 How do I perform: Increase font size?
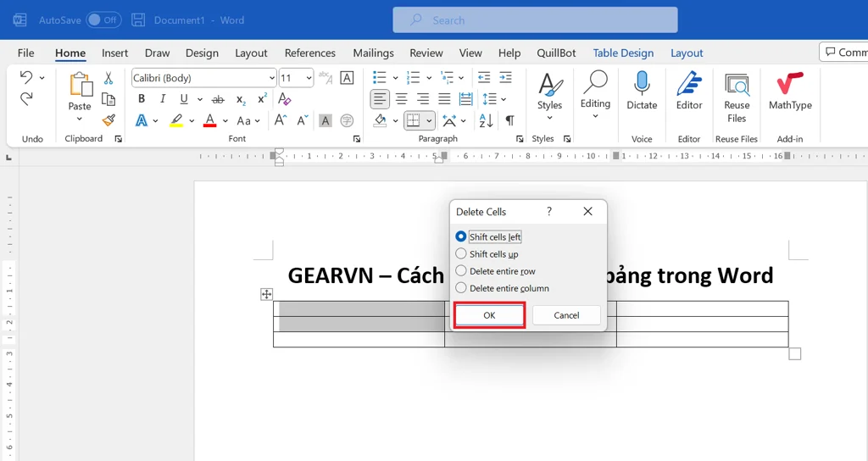coord(281,120)
